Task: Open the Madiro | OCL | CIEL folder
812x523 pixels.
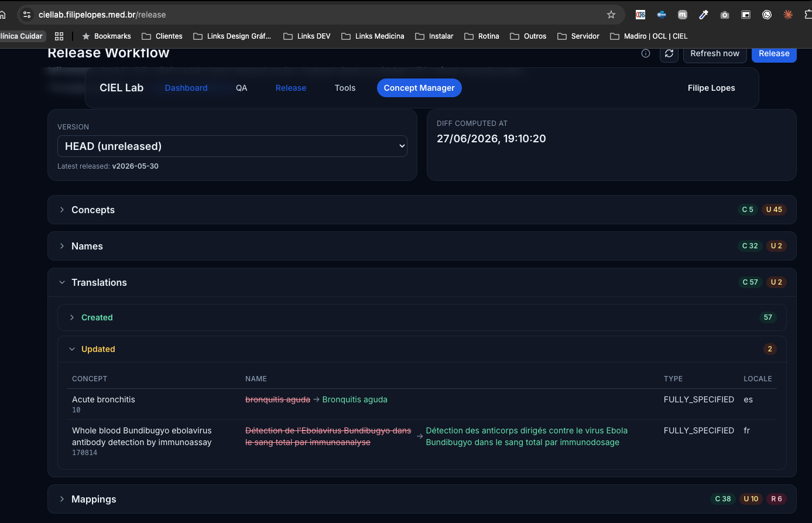Action: coord(649,36)
